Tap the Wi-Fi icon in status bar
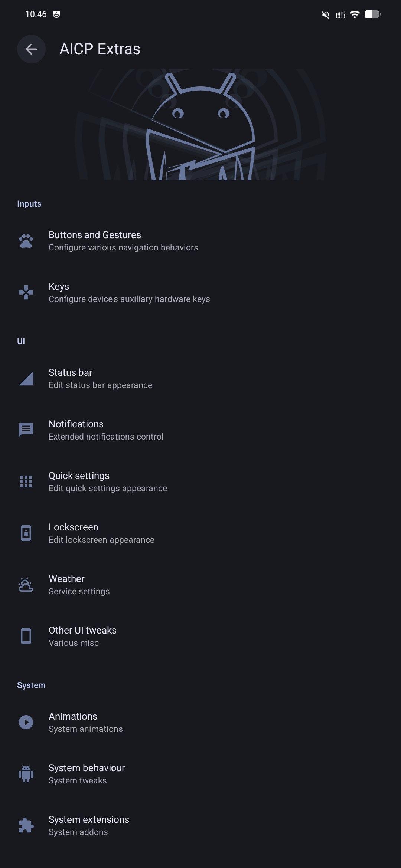 (355, 14)
